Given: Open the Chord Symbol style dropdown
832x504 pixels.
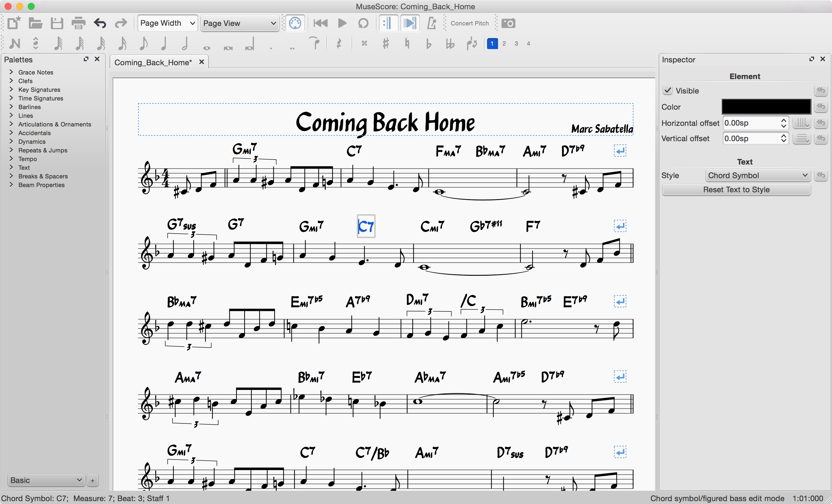Looking at the screenshot, I should tap(757, 176).
